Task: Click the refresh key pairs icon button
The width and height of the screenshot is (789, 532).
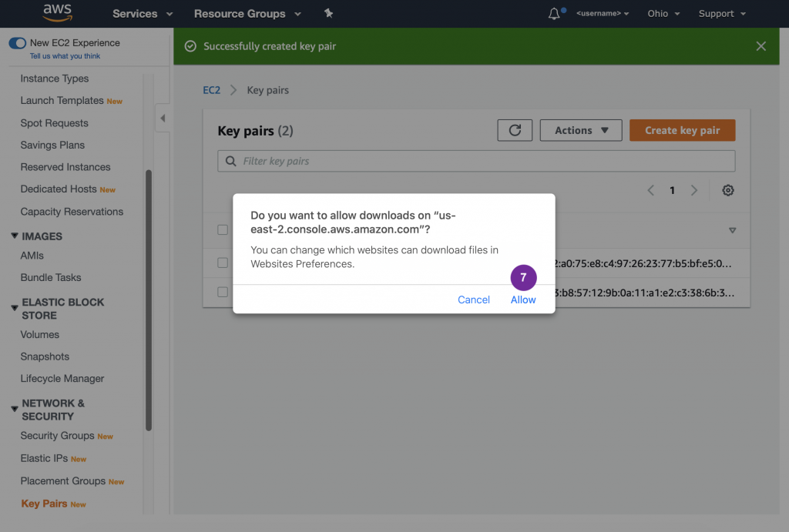Action: [515, 130]
